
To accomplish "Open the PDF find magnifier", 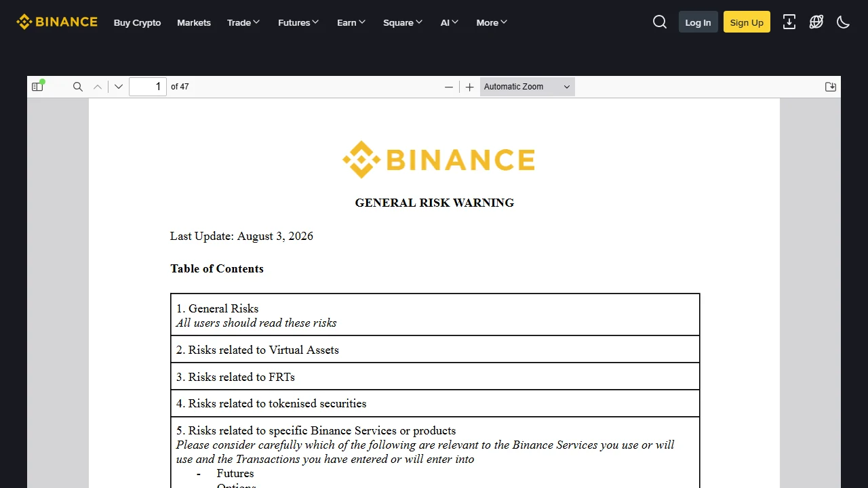I will (x=78, y=87).
